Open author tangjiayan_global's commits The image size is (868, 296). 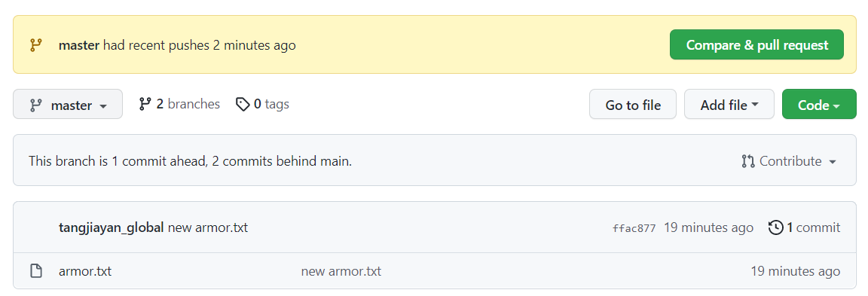coord(112,227)
